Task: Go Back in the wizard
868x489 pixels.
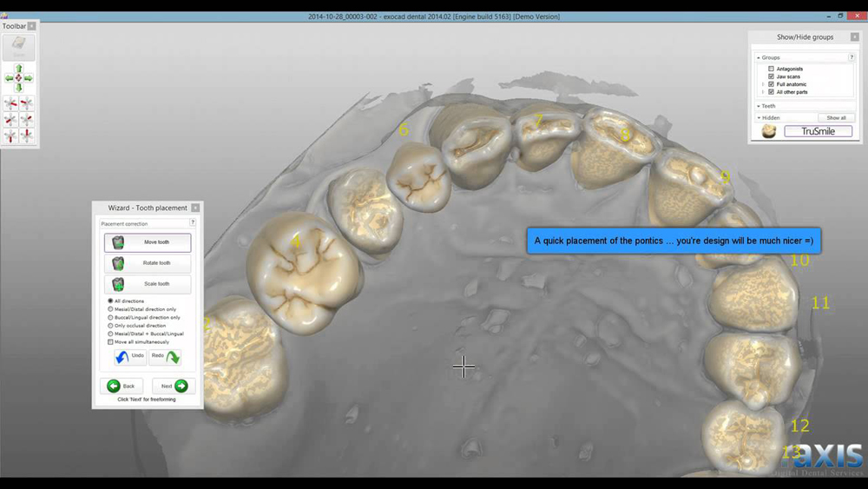Action: tap(122, 386)
